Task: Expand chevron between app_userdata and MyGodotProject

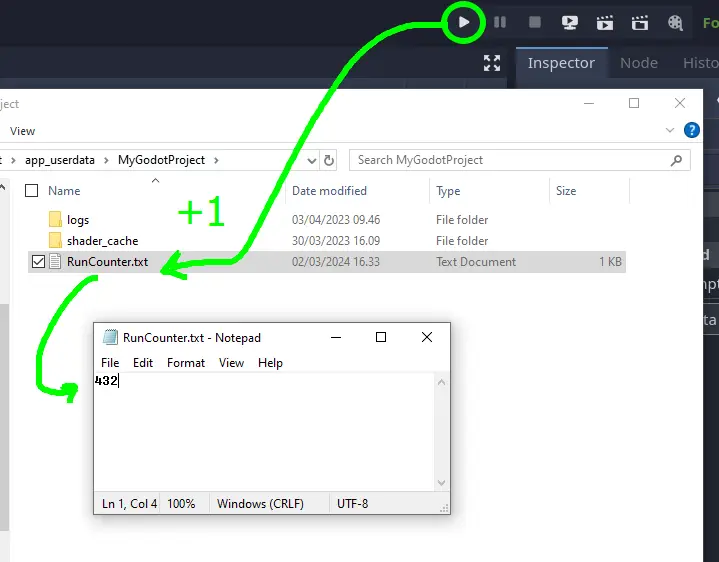Action: 106,160
